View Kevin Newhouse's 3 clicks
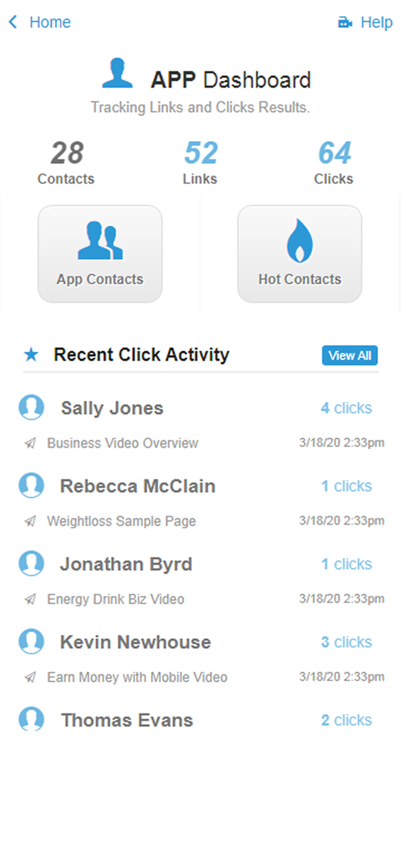401x868 pixels. (346, 642)
